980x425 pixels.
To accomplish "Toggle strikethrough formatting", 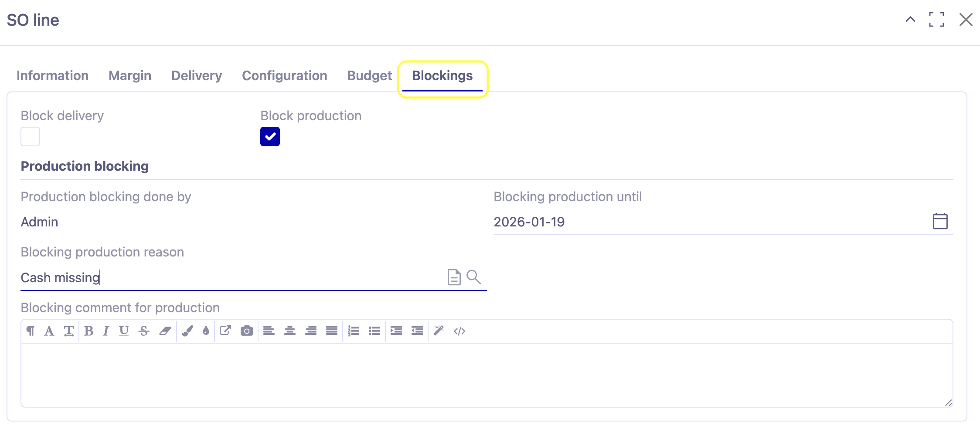I will [144, 331].
